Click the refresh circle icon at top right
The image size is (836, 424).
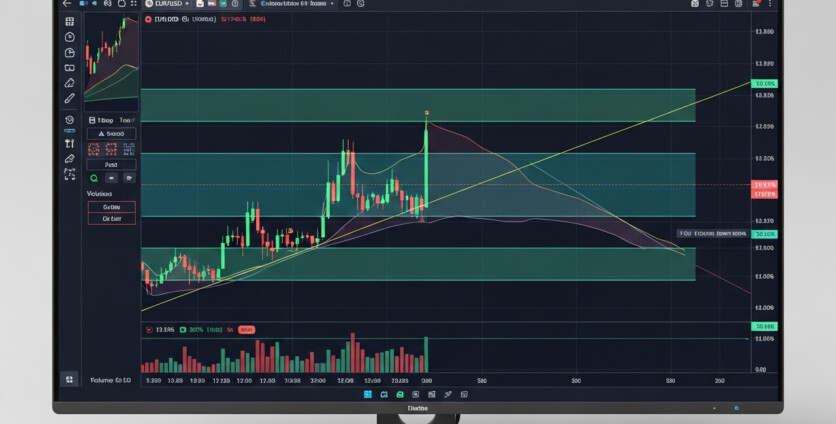pos(710,3)
